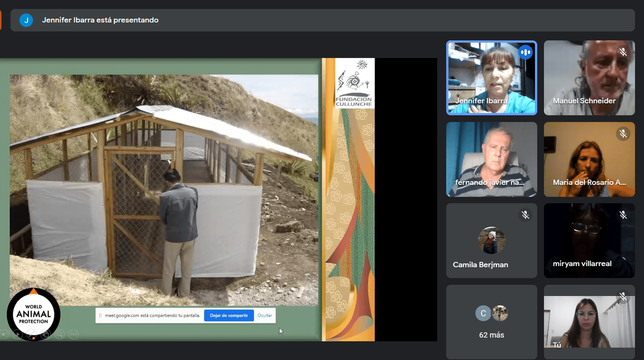Click the shared henhouse photo in presentation
The height and width of the screenshot is (360, 644).
pos(164,190)
